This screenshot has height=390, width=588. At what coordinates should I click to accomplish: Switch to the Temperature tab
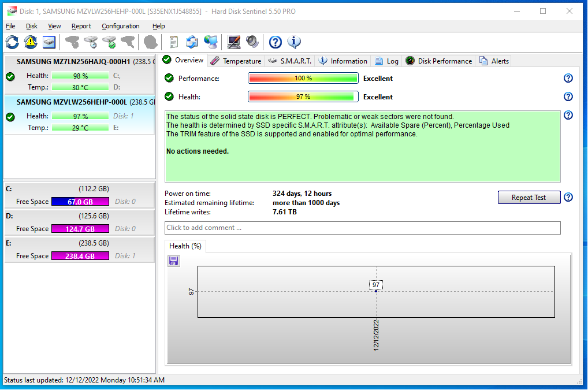click(236, 61)
